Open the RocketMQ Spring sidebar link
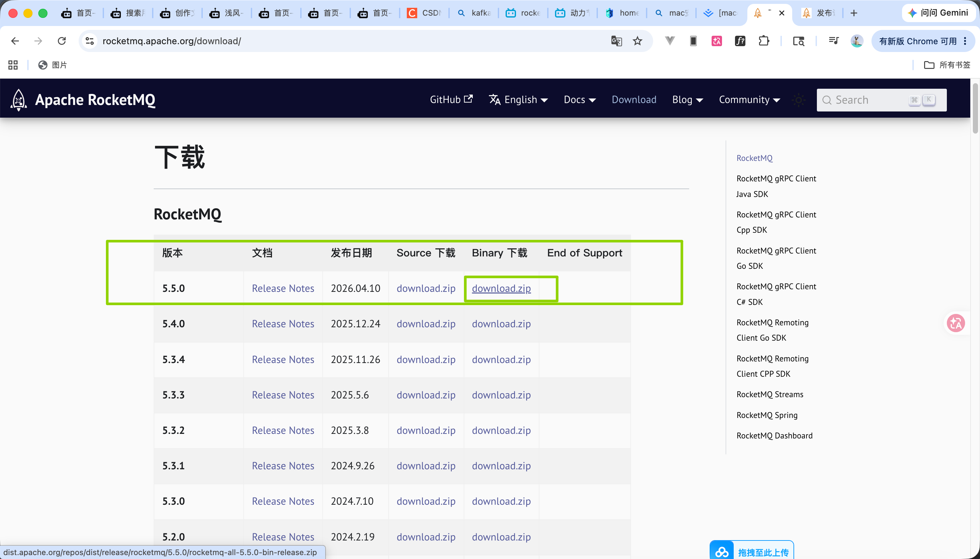980x559 pixels. pyautogui.click(x=767, y=415)
